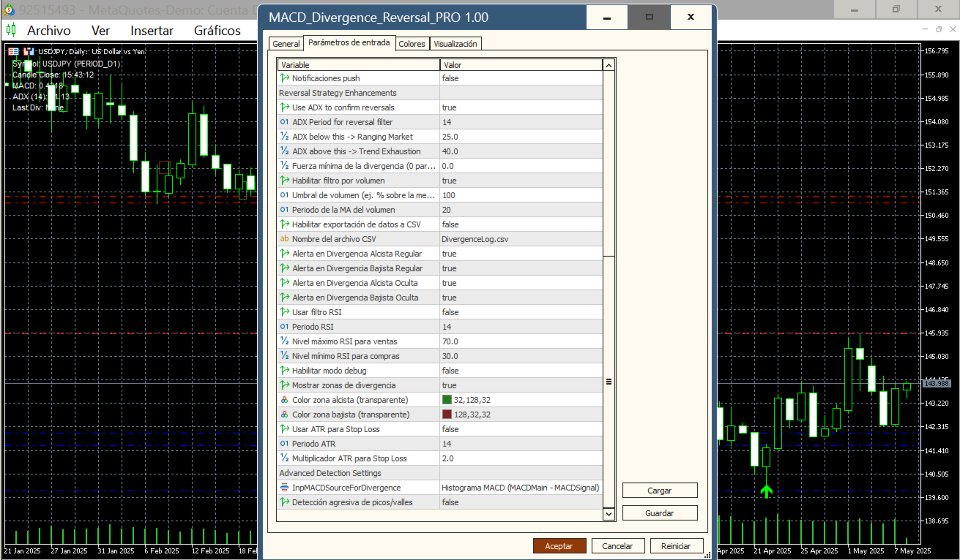Click the Periodo RSI integer icon

click(284, 327)
